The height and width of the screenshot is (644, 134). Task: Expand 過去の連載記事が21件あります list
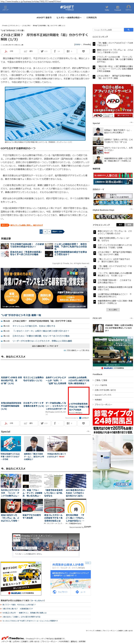tap(45, 346)
